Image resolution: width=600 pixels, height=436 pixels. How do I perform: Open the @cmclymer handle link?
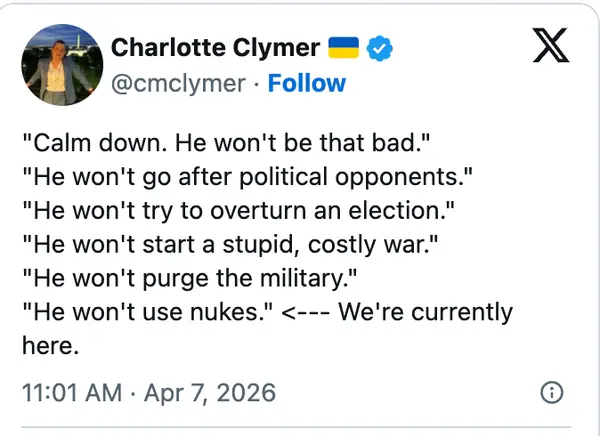pos(178,83)
